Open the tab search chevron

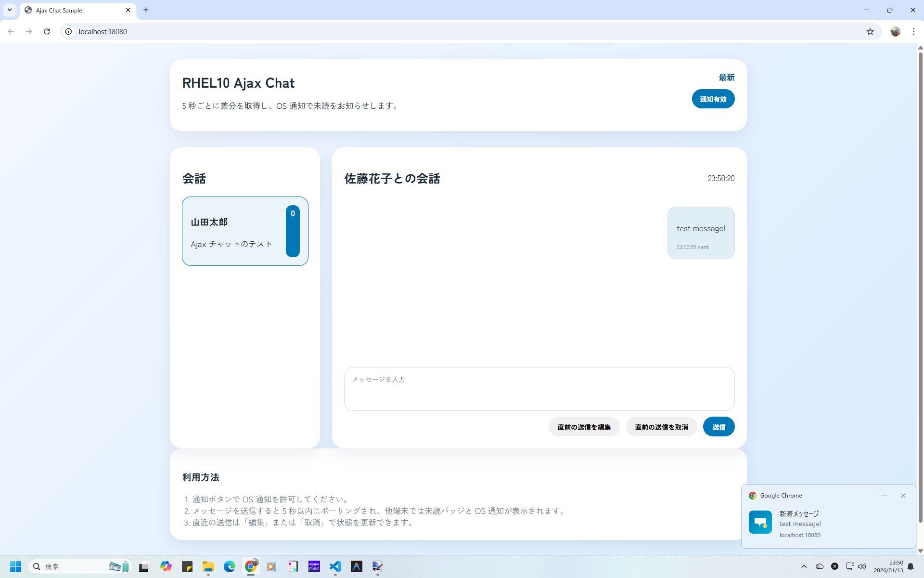[x=10, y=10]
